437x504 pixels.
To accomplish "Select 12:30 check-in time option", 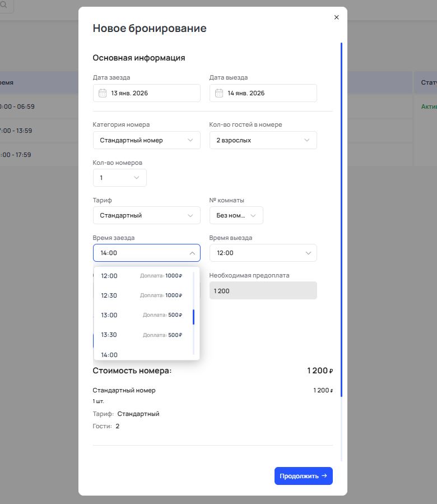I will [x=142, y=295].
